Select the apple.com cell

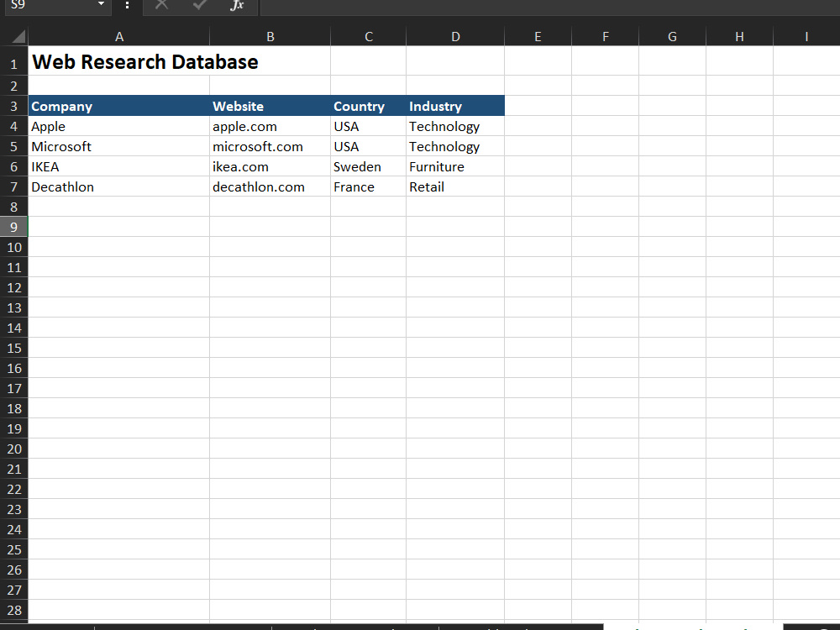(x=270, y=127)
